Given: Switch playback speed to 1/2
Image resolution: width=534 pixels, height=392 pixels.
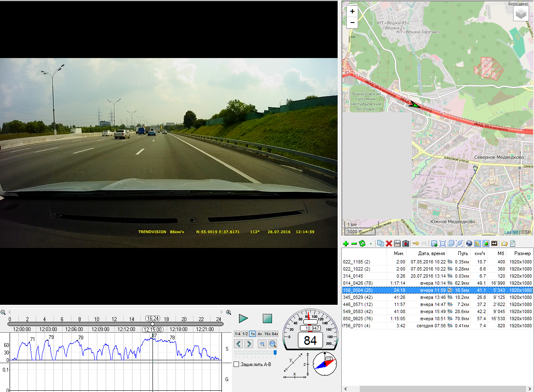Looking at the screenshot, I should 245,334.
